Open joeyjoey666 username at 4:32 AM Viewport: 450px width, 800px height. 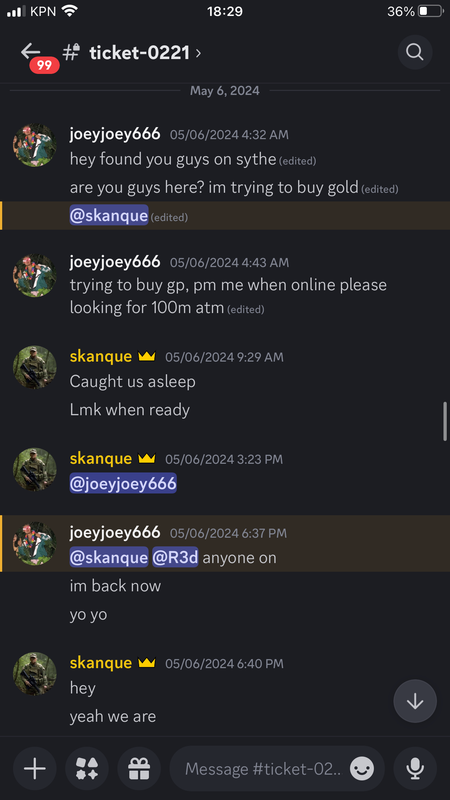coord(115,134)
